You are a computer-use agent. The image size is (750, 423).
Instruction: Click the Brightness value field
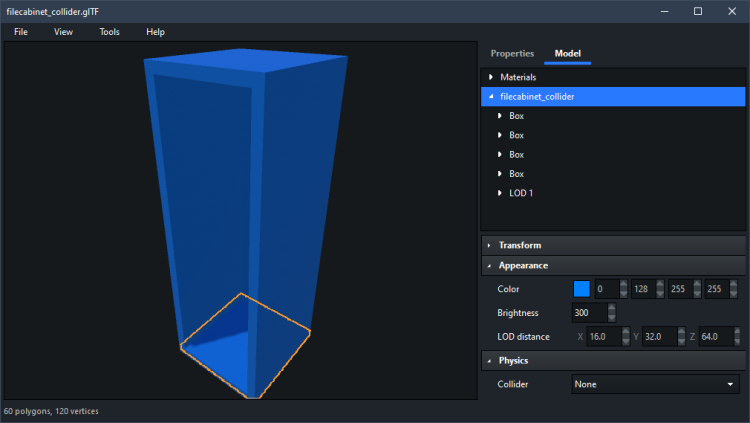point(588,313)
